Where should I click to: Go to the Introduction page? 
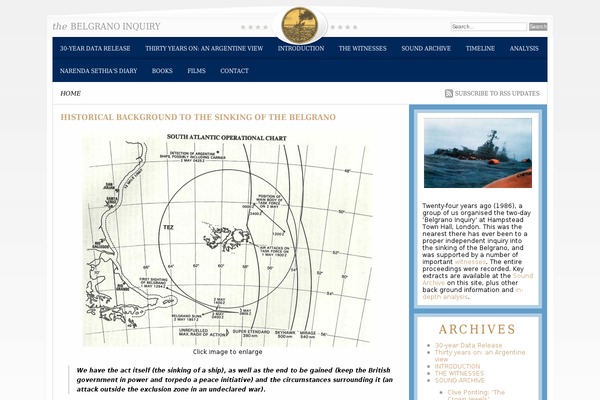pyautogui.click(x=301, y=49)
